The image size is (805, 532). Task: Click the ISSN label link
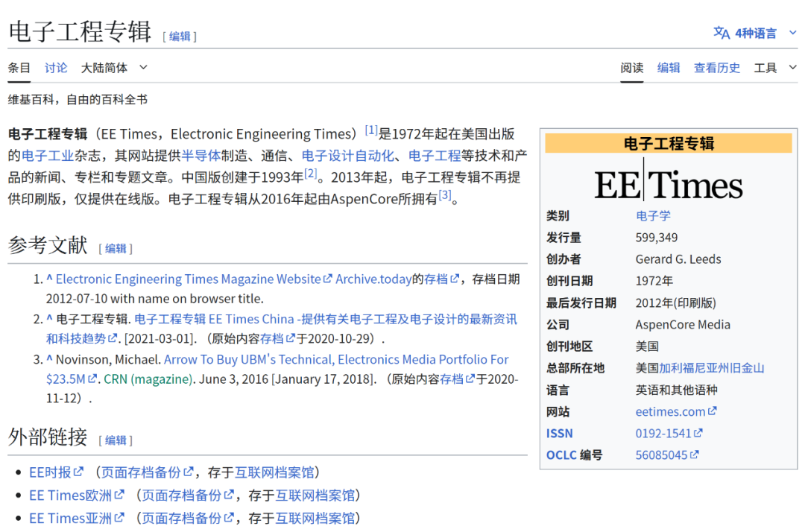[x=559, y=434]
